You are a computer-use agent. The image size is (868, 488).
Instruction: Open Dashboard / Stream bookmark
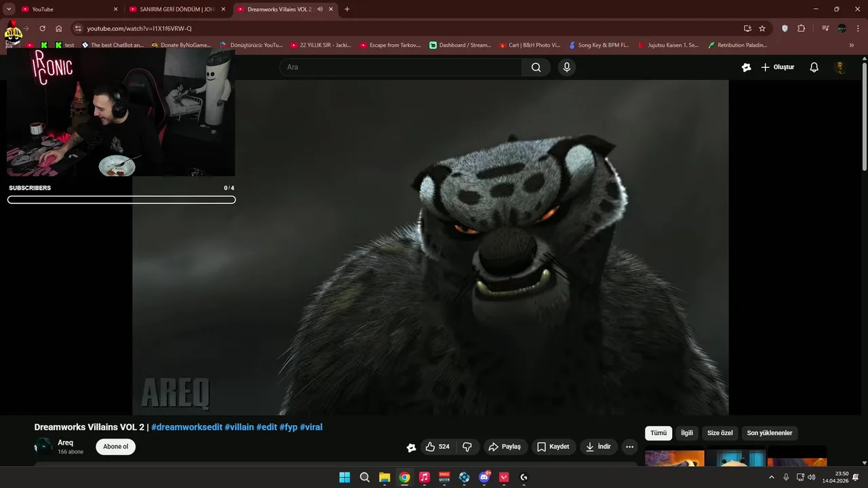pyautogui.click(x=460, y=45)
